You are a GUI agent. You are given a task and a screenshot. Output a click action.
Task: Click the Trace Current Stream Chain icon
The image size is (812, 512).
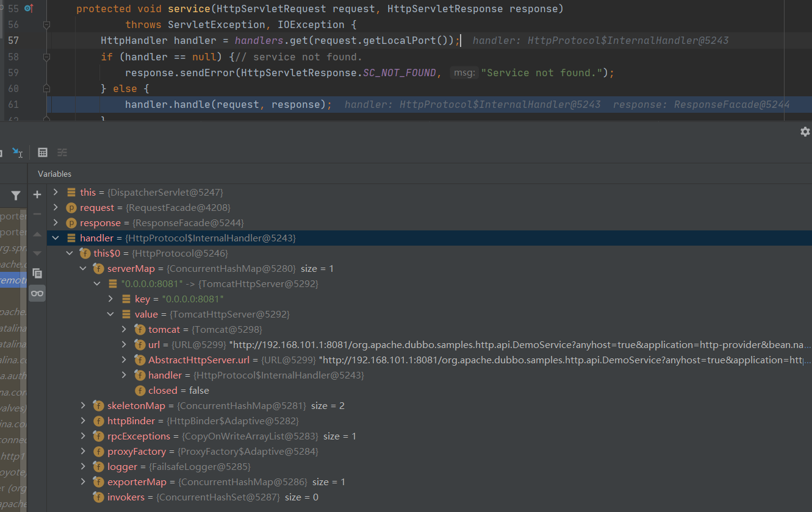click(62, 152)
